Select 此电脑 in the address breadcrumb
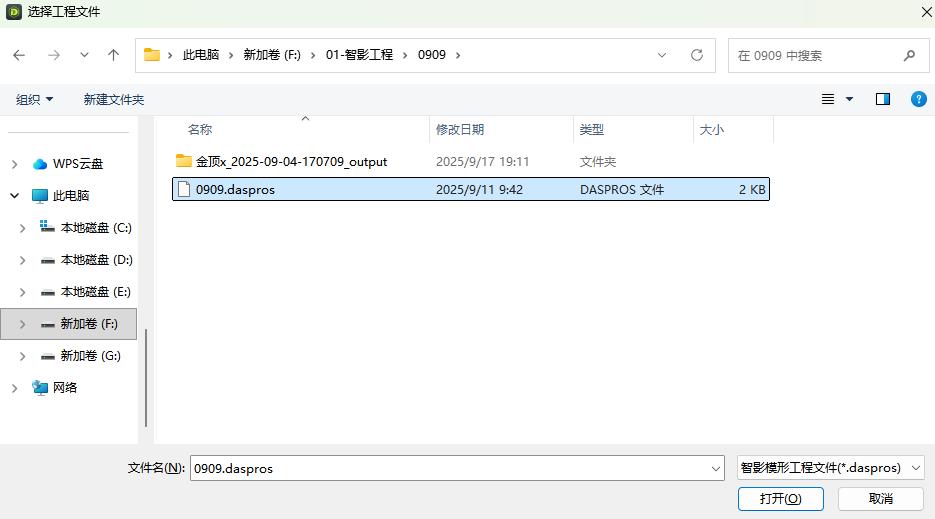Viewport: 935px width, 519px height. 201,55
